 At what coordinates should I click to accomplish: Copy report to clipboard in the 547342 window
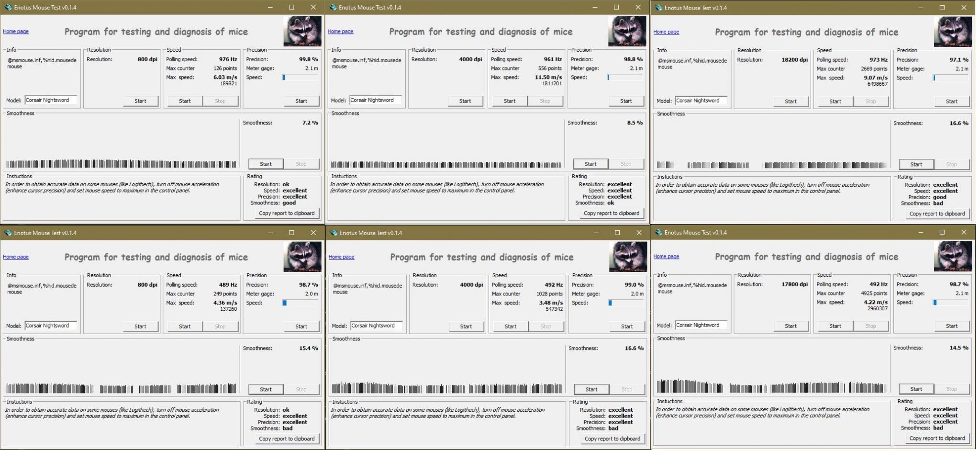(612, 439)
